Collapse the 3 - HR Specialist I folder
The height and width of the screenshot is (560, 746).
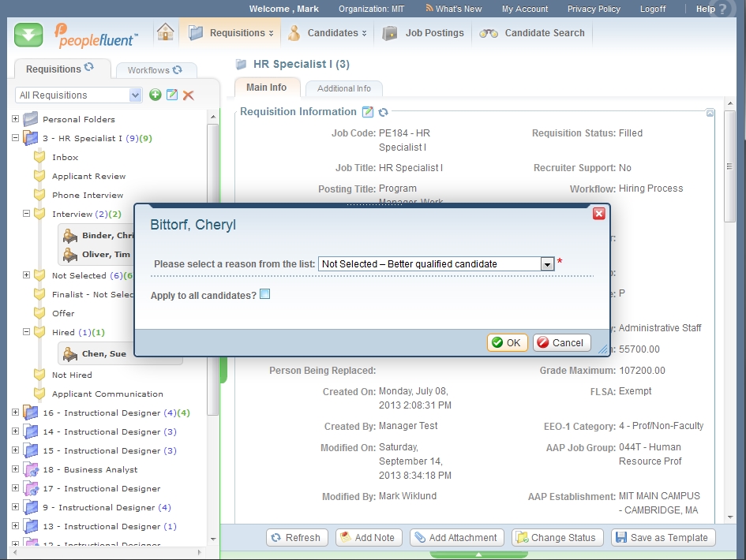click(15, 138)
